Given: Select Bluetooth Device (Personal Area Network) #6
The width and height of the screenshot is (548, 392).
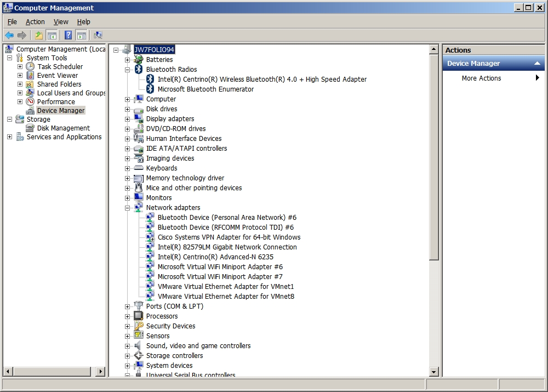Looking at the screenshot, I should point(227,218).
